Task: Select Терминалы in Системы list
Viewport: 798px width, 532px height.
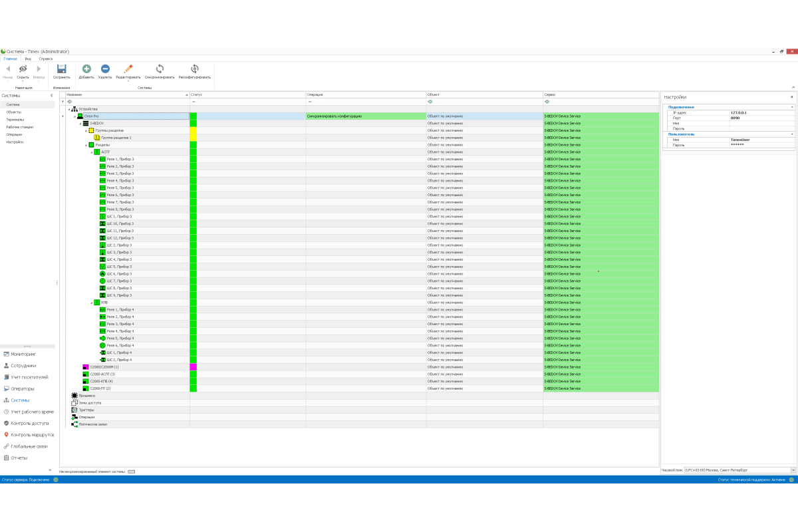Action: [15, 120]
